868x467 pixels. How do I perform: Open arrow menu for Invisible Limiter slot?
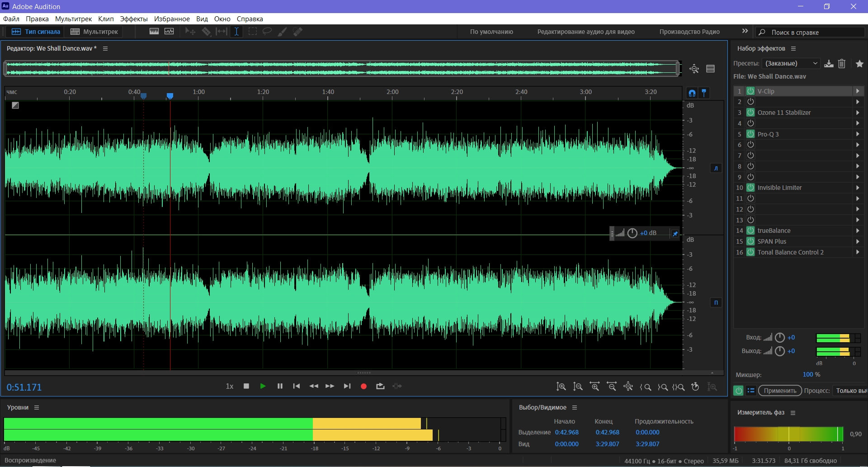pos(858,188)
